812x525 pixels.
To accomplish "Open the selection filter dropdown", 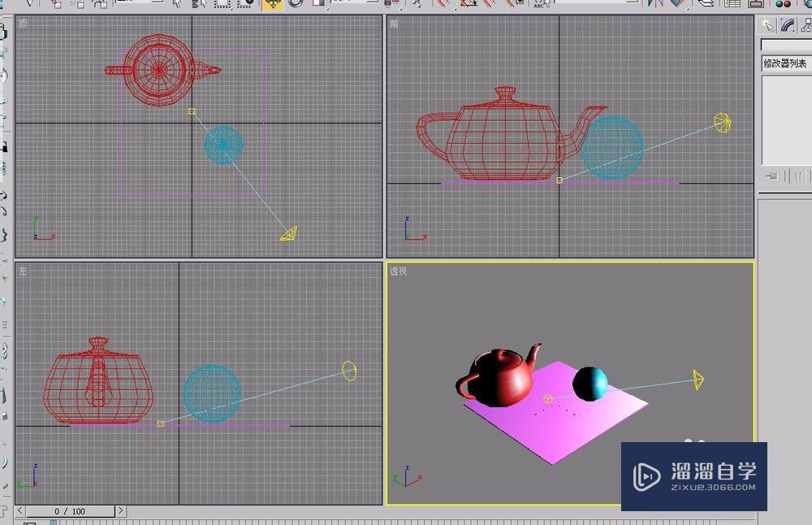I will point(139,2).
